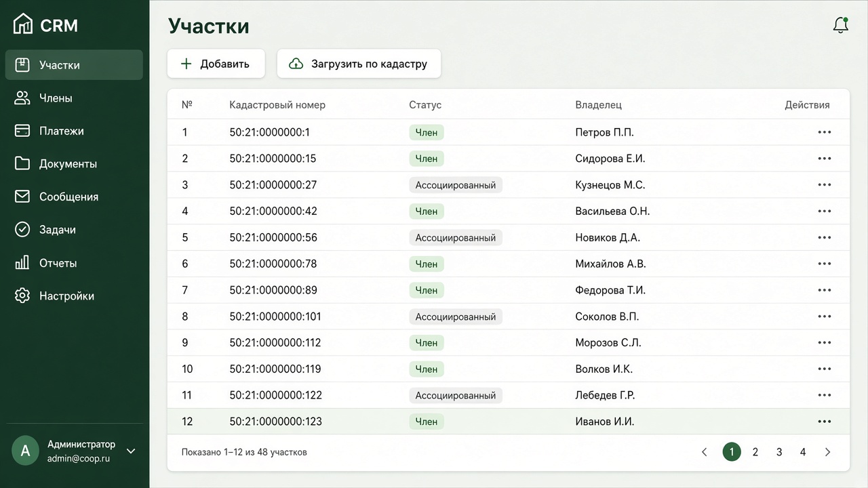868x488 pixels.
Task: Click the Задачи checkmark icon
Action: (x=22, y=230)
